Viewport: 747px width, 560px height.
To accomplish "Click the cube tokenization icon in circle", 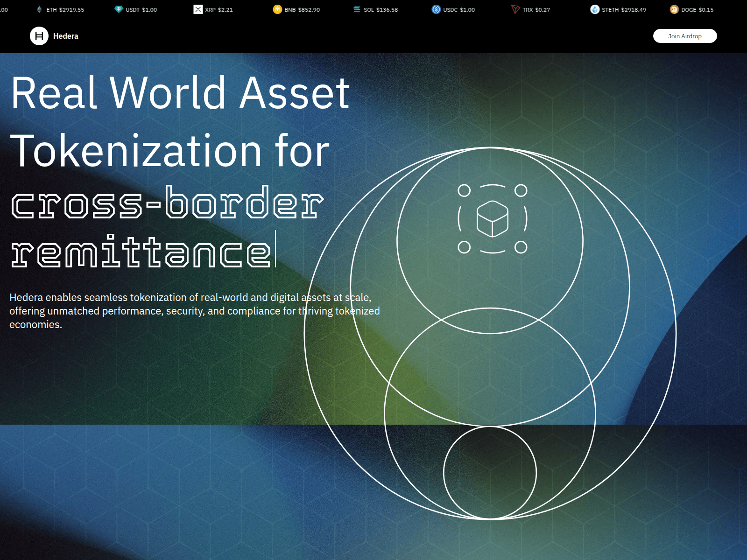I will pyautogui.click(x=492, y=218).
